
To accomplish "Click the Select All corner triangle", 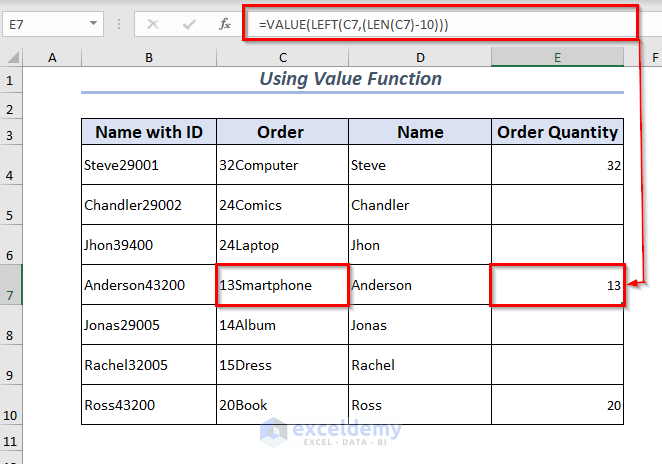I will pos(12,57).
